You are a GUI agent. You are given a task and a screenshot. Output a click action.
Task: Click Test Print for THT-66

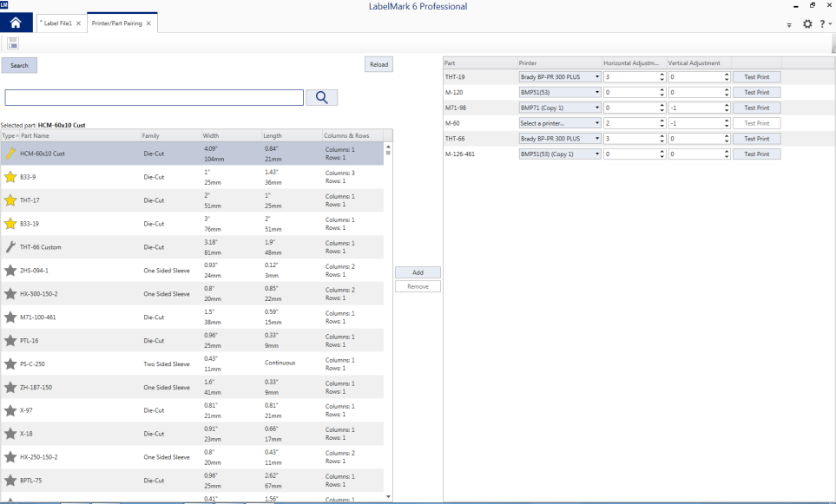coord(756,139)
